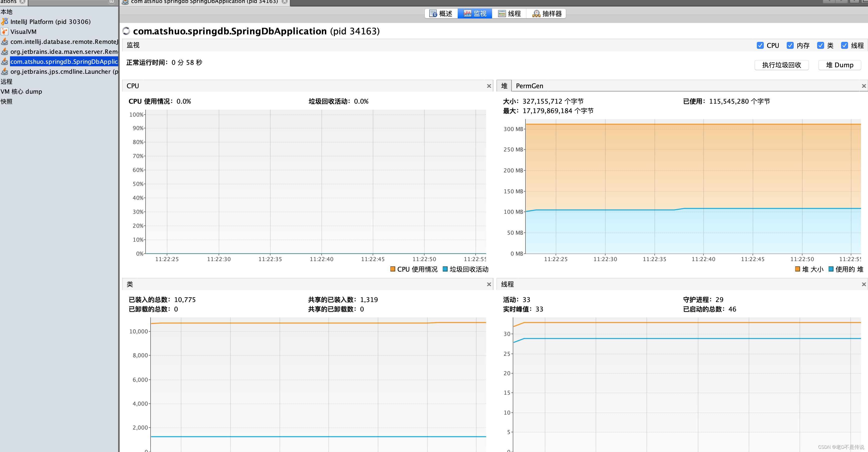Select the 堆 tab in the memory panel
868x452 pixels.
[x=504, y=86]
